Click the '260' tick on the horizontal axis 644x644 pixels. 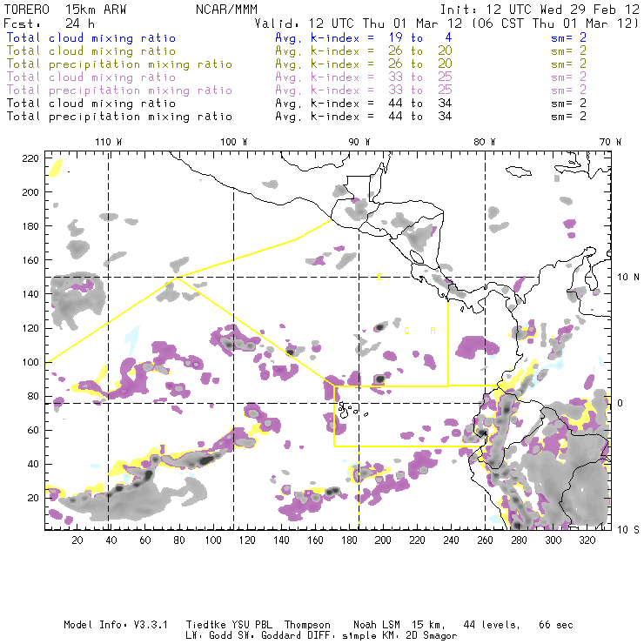485,540
